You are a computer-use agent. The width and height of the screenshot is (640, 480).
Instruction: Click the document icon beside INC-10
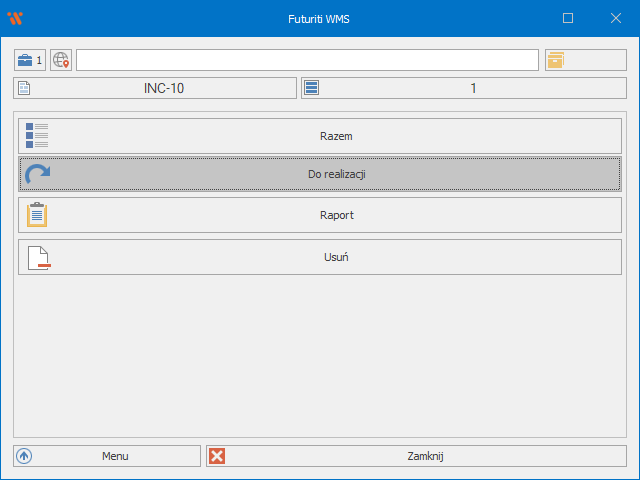[25, 88]
